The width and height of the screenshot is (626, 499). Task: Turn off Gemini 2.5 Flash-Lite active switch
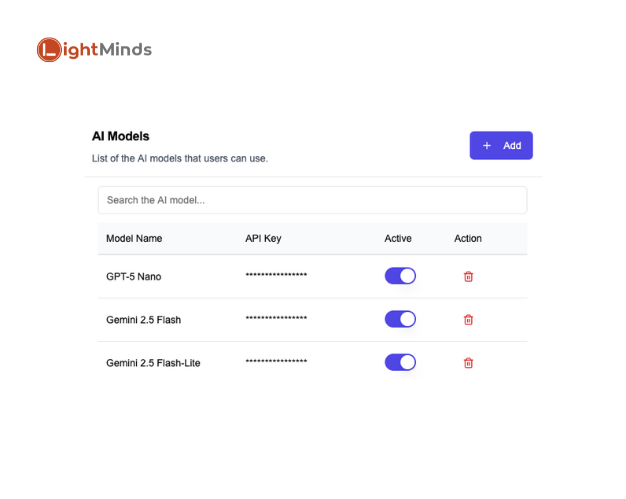(x=400, y=362)
